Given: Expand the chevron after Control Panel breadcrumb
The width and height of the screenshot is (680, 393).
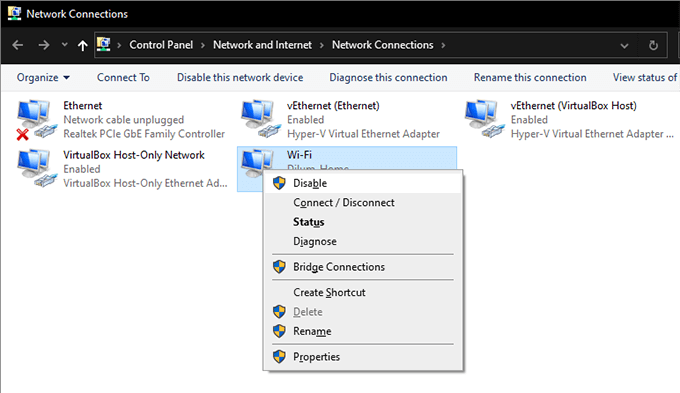Looking at the screenshot, I should click(x=203, y=45).
